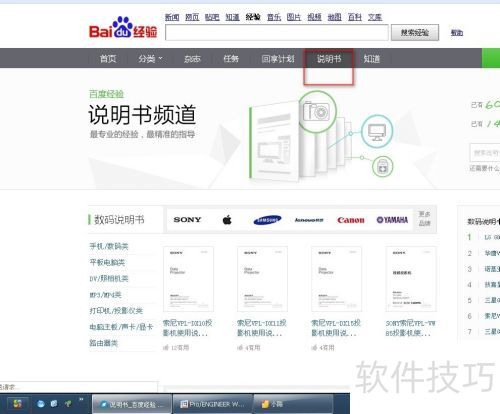This screenshot has height=414, width=500.
Task: Click the 百科 top link
Action: pos(355,17)
